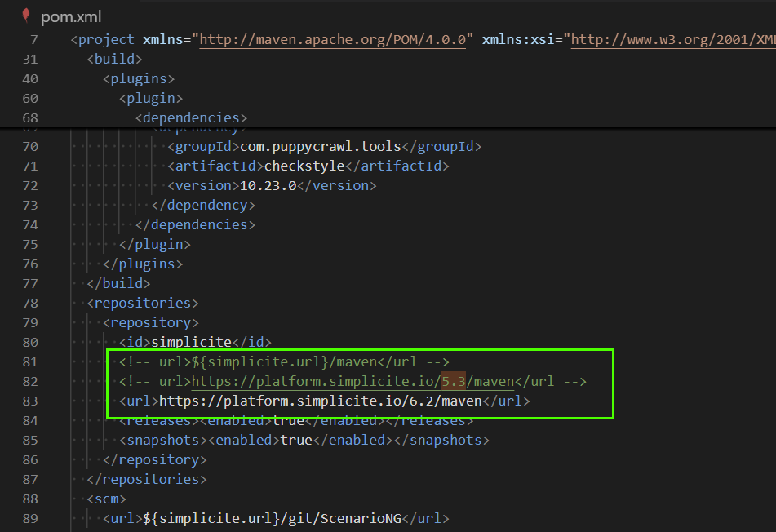Jump to sticky build tag header
The height and width of the screenshot is (532, 776).
(x=114, y=59)
